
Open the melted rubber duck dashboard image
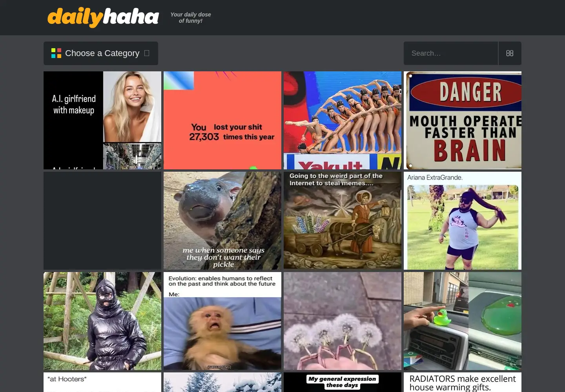pyautogui.click(x=463, y=321)
